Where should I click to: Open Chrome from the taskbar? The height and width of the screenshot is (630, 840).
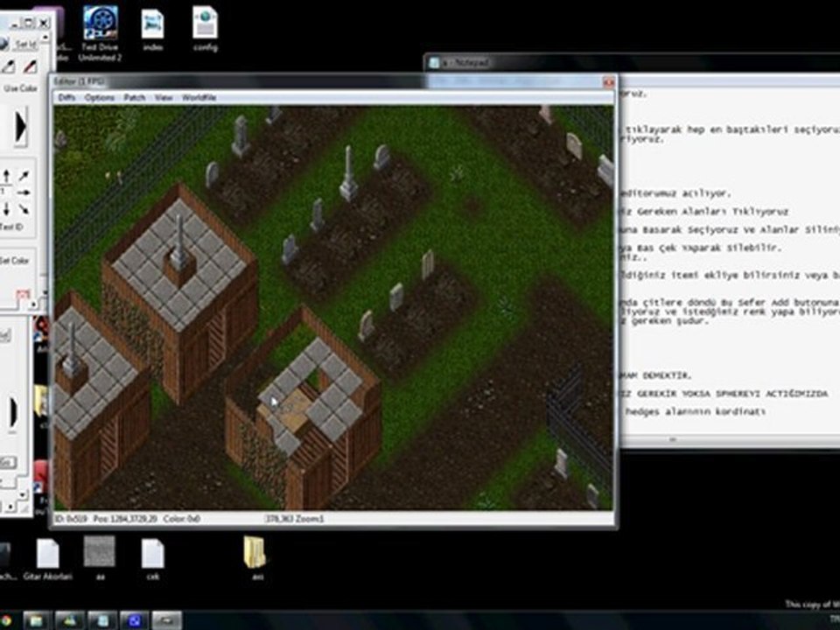click(5, 621)
